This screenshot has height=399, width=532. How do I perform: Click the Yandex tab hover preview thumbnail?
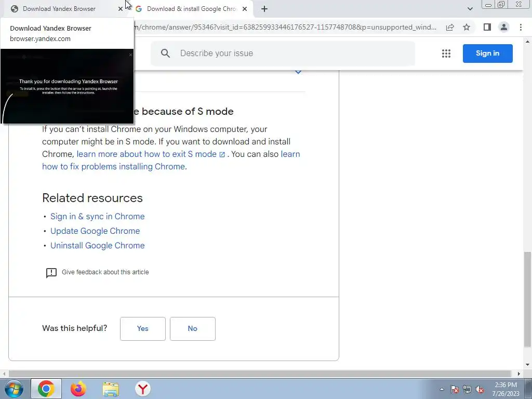[x=67, y=86]
